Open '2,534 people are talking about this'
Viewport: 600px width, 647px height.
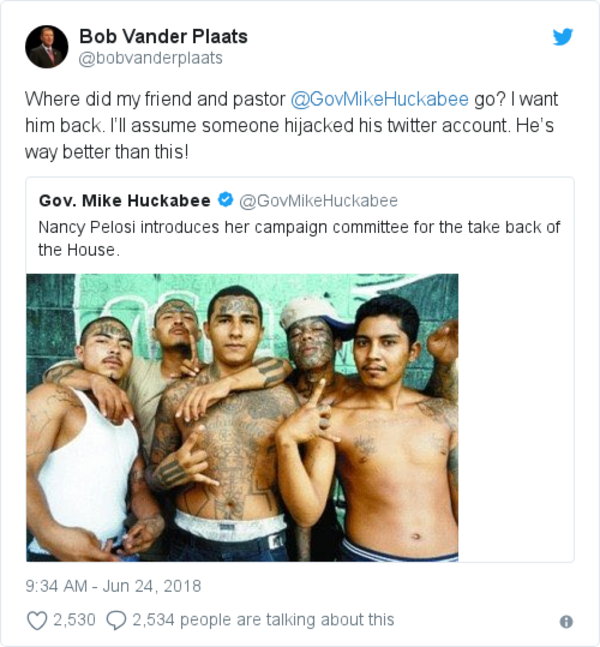pyautogui.click(x=263, y=620)
